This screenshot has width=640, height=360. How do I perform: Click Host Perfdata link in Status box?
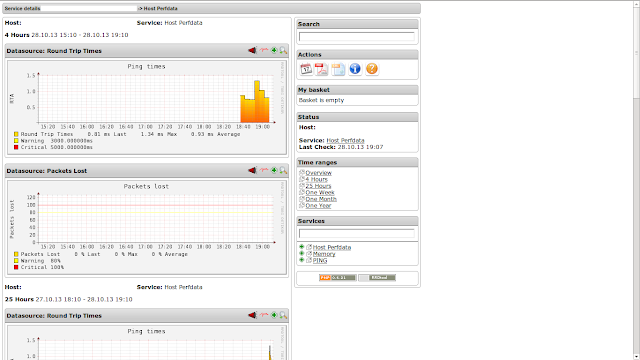coord(345,140)
